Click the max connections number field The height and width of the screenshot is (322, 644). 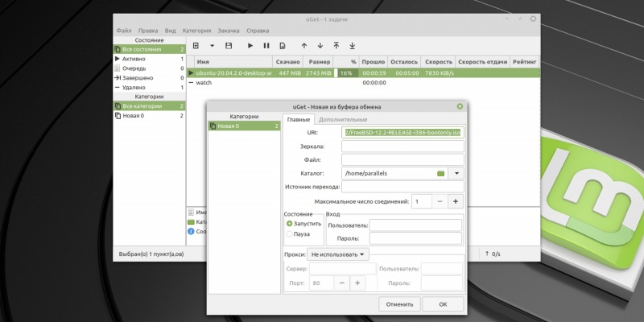coord(421,201)
